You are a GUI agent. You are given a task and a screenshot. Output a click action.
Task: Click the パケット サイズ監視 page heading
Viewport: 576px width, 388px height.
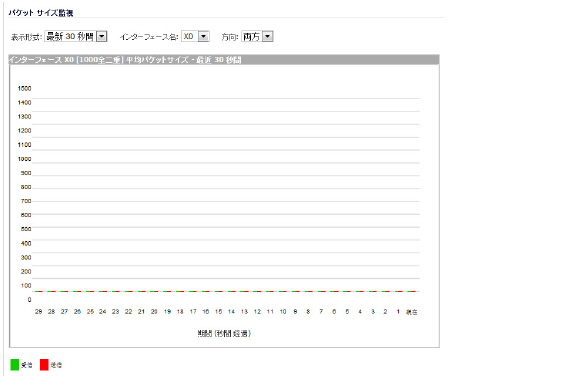[41, 13]
